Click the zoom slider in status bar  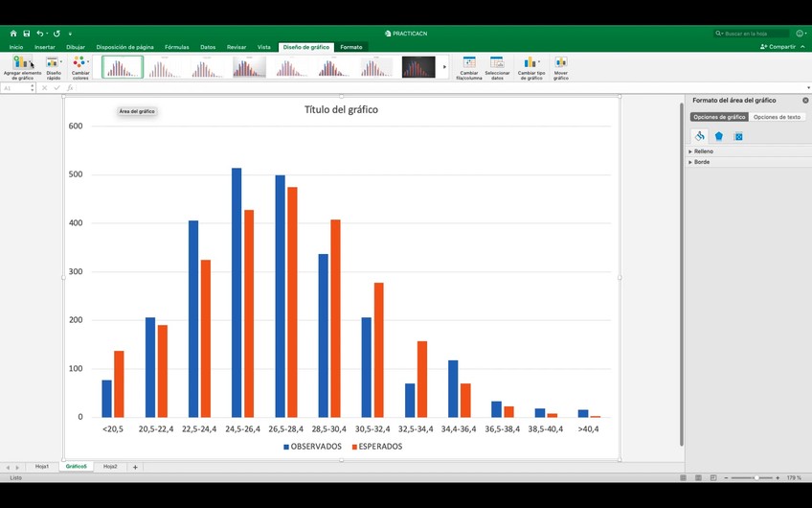coord(756,477)
